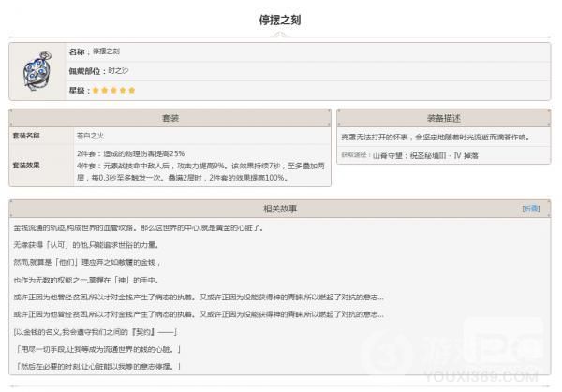The image size is (562, 392).
Task: Click the 装备描述 section header
Action: point(444,118)
